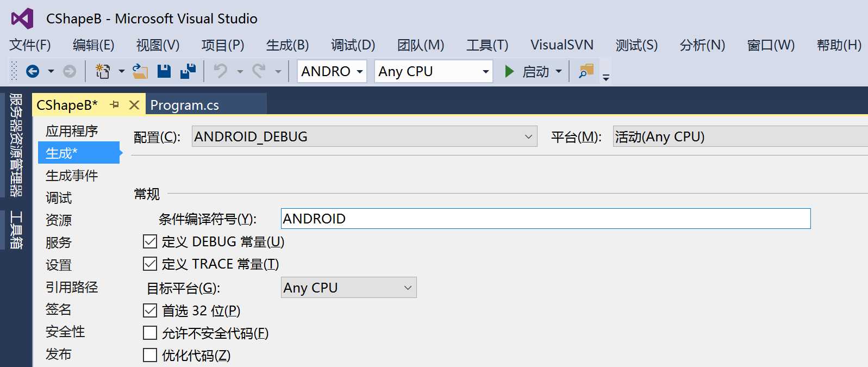Open the 窗口(W) menu
868x367 pixels.
[x=771, y=45]
